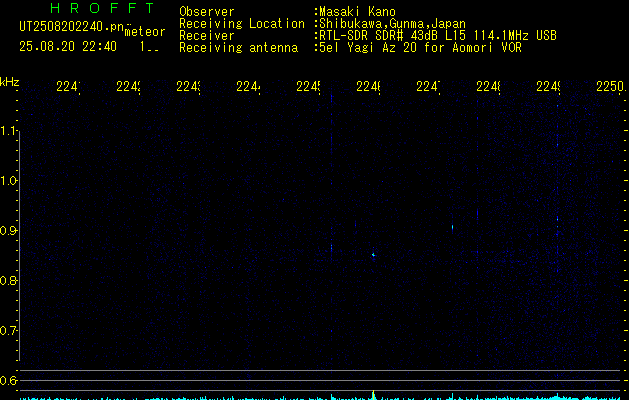Click the 0.7 kHz axis tick label
The height and width of the screenshot is (400, 629).
pyautogui.click(x=8, y=331)
